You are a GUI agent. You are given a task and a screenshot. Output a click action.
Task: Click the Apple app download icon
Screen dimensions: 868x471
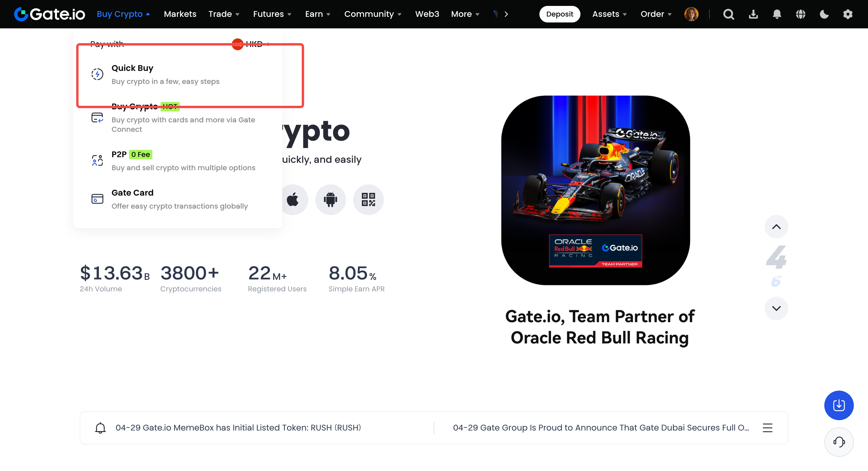(x=293, y=199)
